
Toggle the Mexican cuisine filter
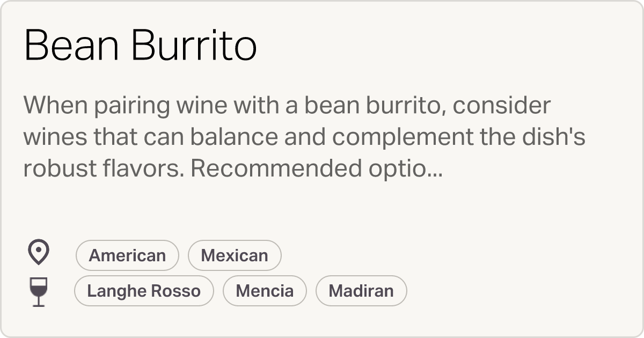(235, 255)
